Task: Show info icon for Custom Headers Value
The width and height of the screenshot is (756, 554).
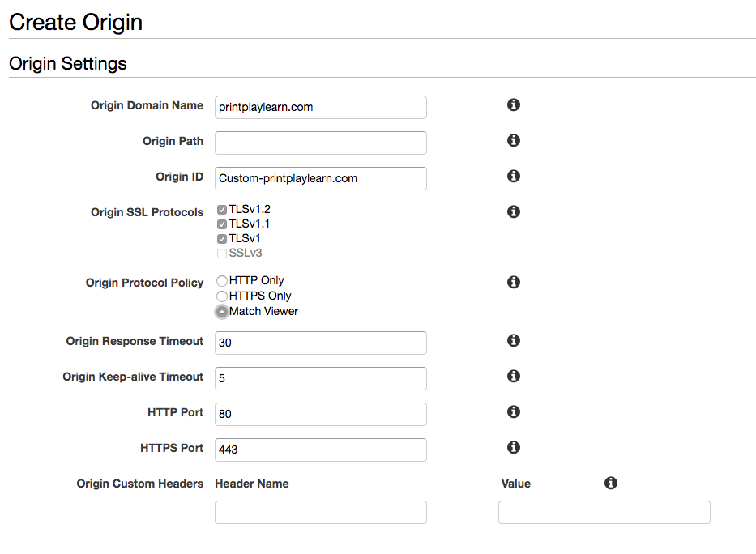Action: 611,483
